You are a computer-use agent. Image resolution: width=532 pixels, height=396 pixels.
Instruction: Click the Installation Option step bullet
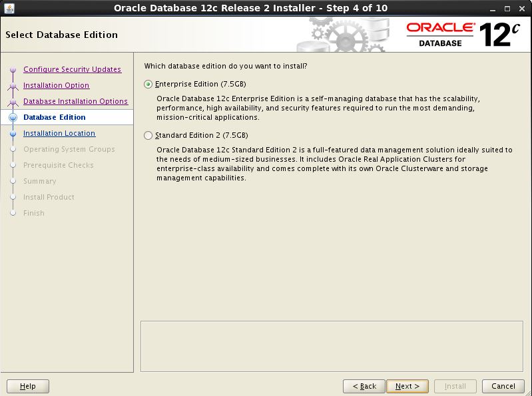(x=13, y=86)
